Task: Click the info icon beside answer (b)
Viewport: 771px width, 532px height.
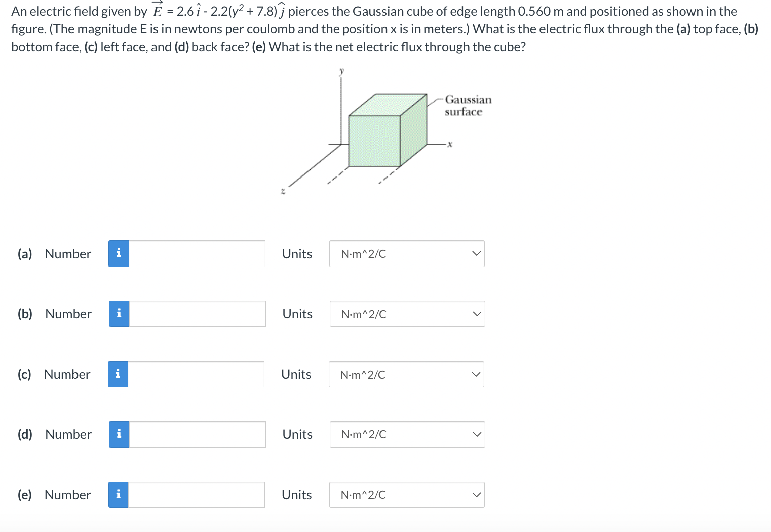Action: tap(118, 313)
